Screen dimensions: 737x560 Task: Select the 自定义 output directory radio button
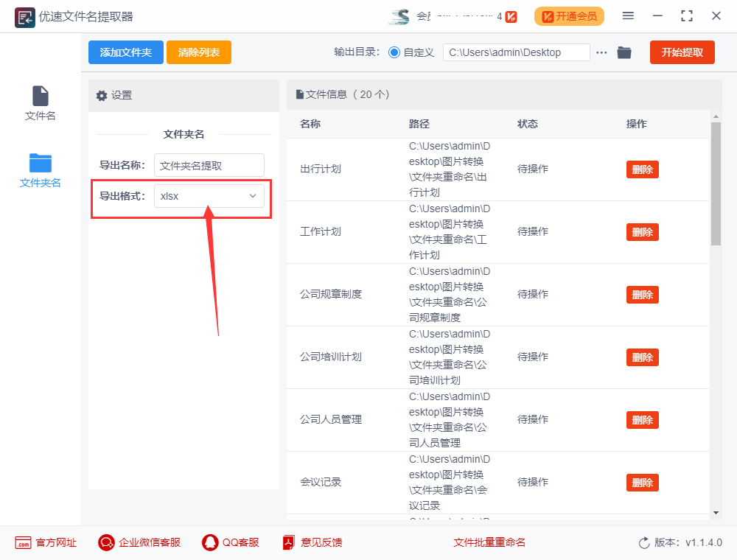[397, 52]
